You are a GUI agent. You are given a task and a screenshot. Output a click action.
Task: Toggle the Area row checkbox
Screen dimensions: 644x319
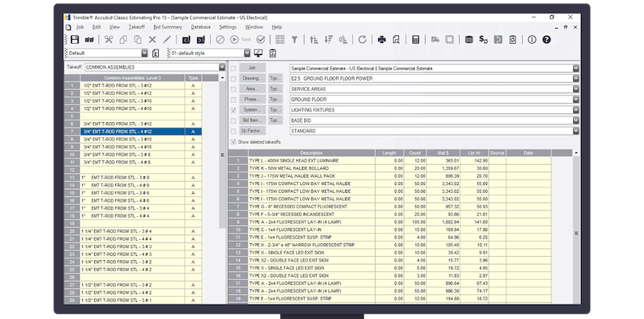coord(233,89)
